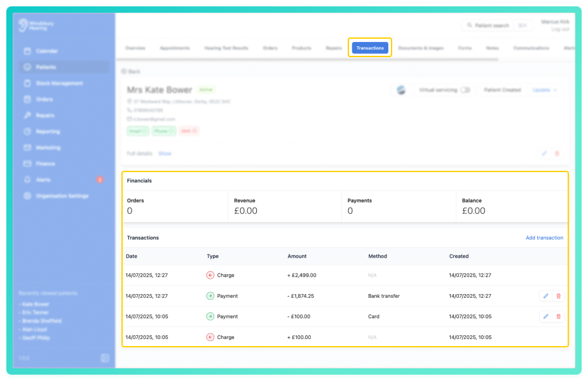Switch to the Appointments tab

point(175,48)
